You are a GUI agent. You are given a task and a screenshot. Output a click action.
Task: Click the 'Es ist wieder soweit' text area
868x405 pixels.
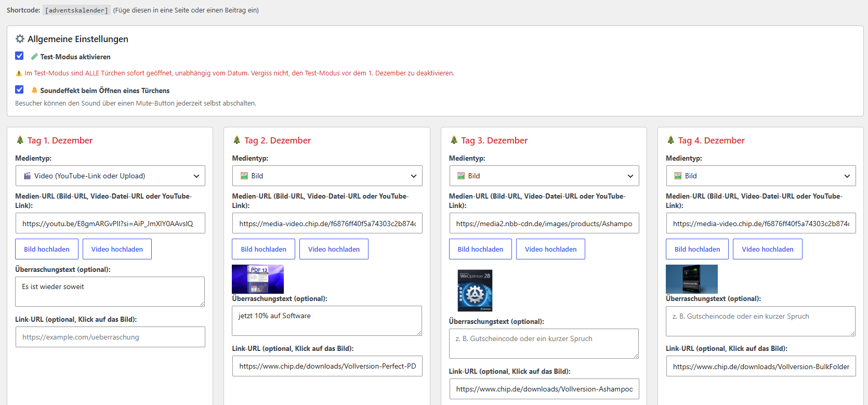pos(110,292)
